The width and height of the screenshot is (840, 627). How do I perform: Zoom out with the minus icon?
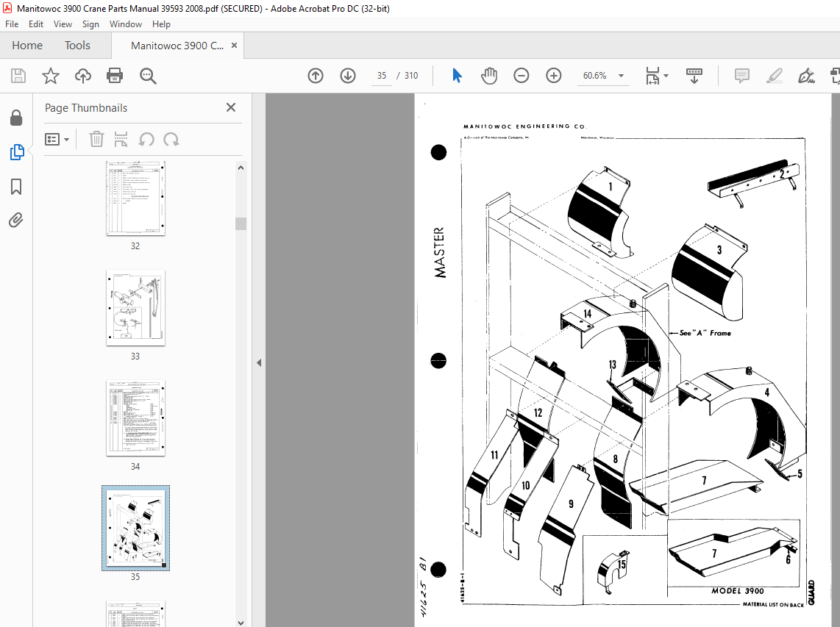tap(521, 76)
